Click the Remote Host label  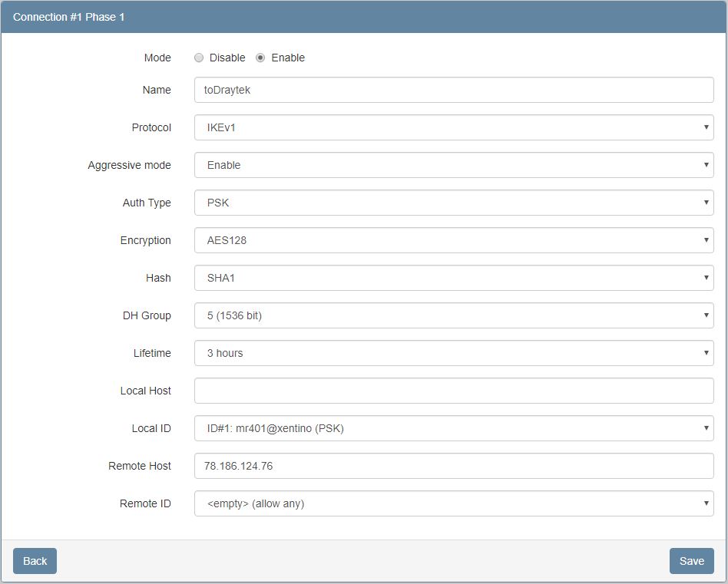(x=140, y=466)
